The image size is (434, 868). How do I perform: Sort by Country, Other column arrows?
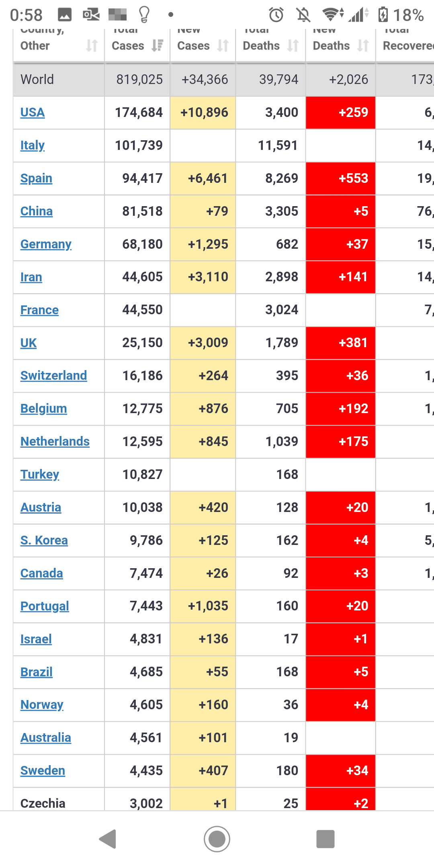(92, 45)
